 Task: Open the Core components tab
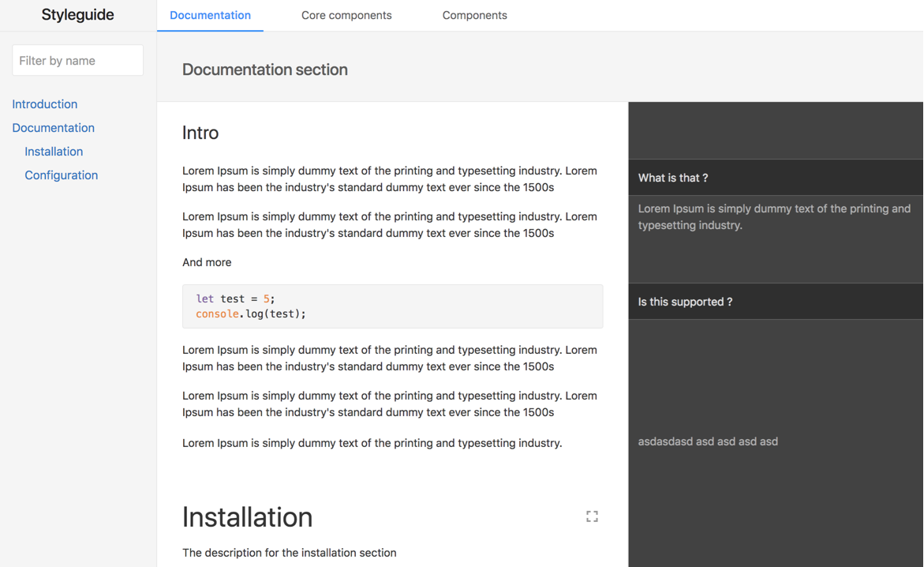coord(346,15)
